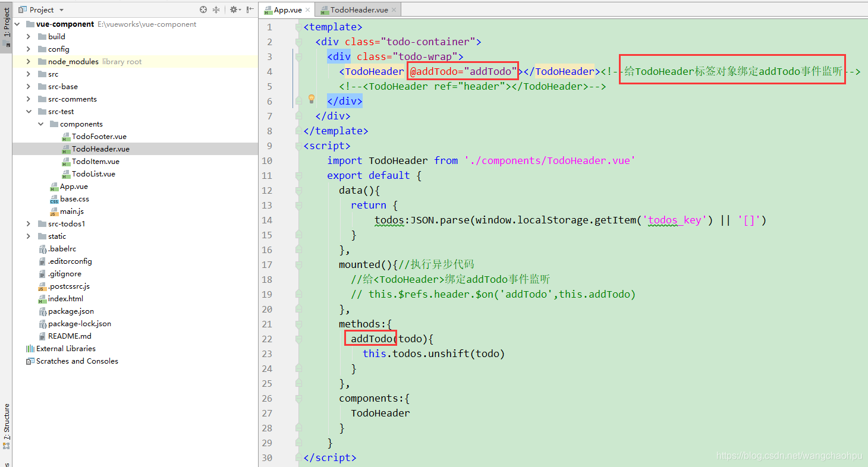Expand the src-base folder

[x=29, y=87]
